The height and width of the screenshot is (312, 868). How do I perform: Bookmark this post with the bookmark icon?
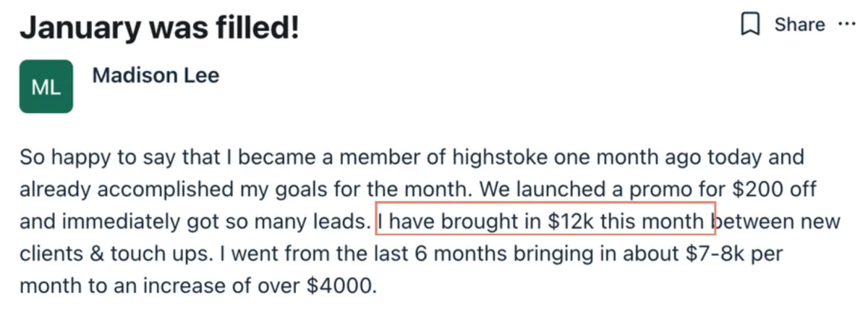tap(751, 25)
